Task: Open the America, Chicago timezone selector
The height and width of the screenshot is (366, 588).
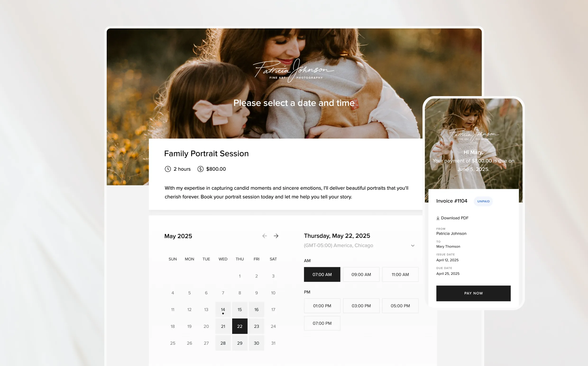Action: coord(338,245)
